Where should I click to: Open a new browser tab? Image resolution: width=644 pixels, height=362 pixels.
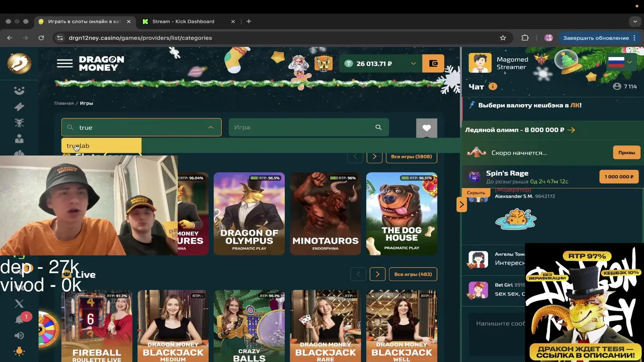click(x=249, y=22)
